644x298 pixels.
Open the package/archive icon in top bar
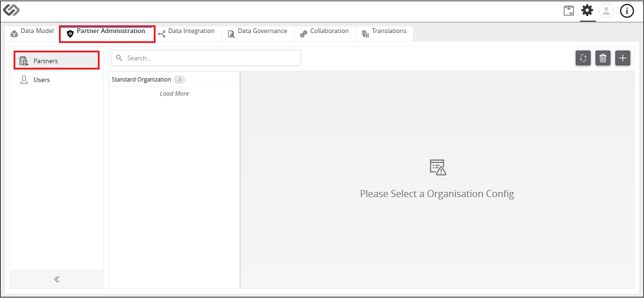point(569,11)
